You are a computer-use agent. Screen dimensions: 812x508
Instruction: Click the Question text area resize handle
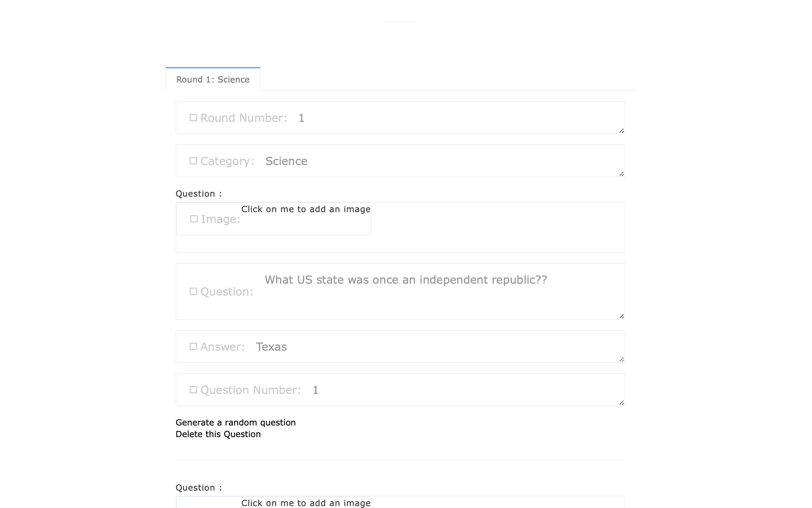pyautogui.click(x=621, y=317)
